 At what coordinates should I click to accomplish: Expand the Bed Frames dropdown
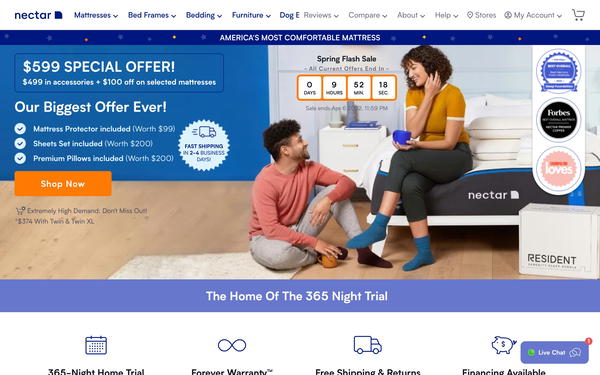(152, 15)
